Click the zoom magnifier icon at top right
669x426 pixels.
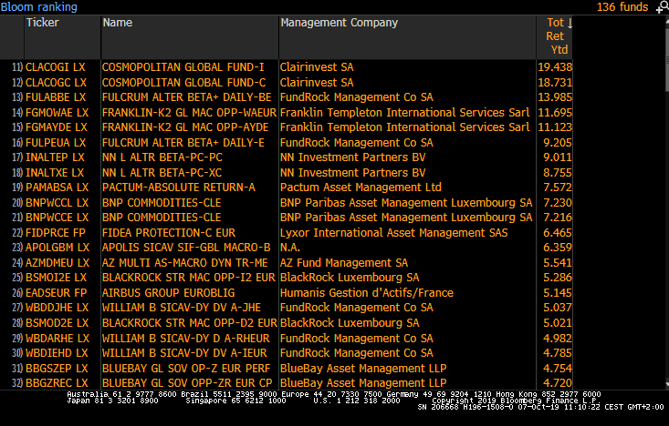pyautogui.click(x=663, y=7)
